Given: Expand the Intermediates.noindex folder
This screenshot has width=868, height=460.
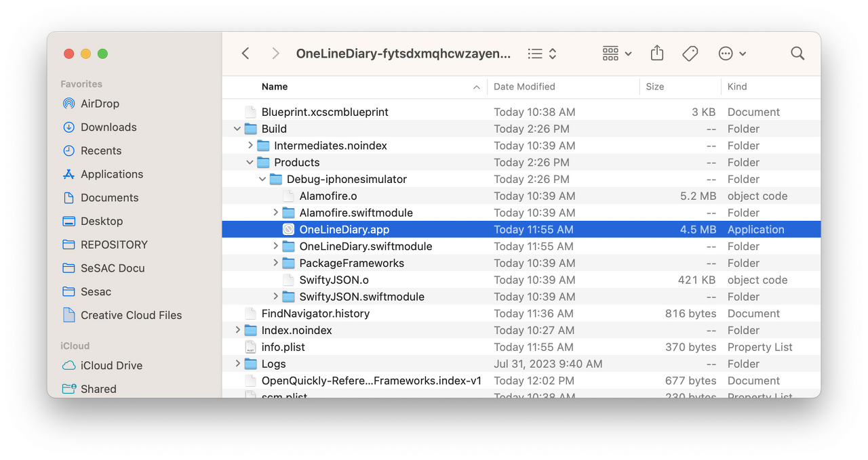Looking at the screenshot, I should pos(250,146).
